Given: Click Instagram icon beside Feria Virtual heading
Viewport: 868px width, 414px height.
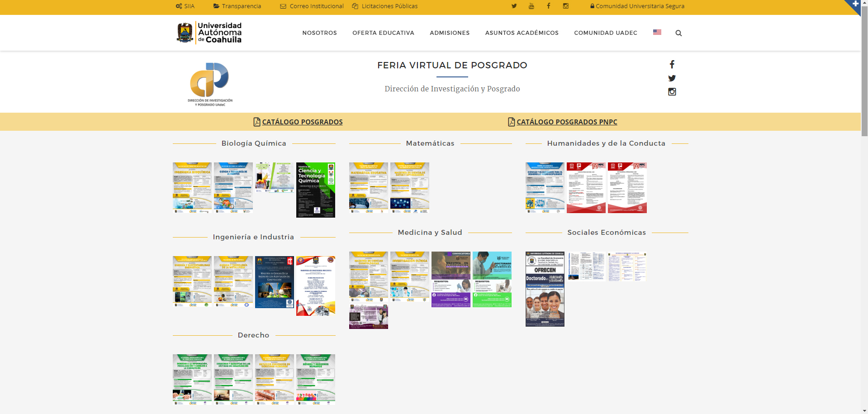Looking at the screenshot, I should (x=672, y=92).
